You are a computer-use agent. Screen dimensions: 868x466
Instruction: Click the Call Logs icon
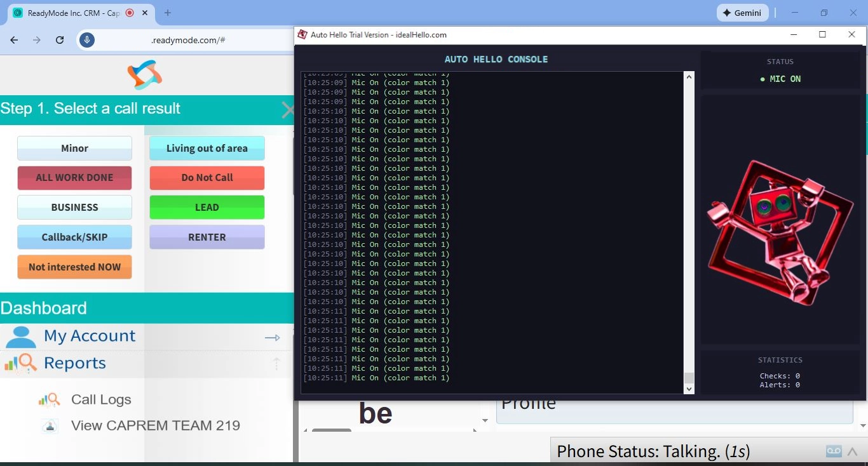click(50, 399)
